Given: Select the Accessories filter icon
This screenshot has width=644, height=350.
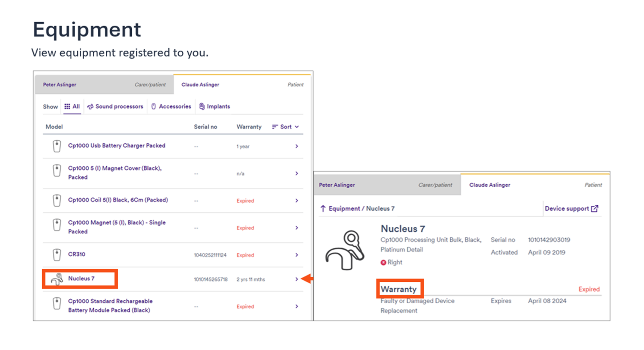Looking at the screenshot, I should tap(153, 106).
